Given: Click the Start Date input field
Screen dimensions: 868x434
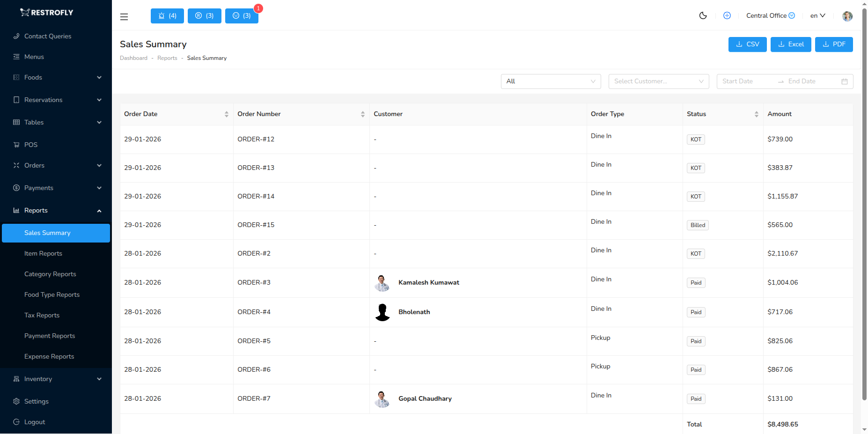Looking at the screenshot, I should (744, 81).
